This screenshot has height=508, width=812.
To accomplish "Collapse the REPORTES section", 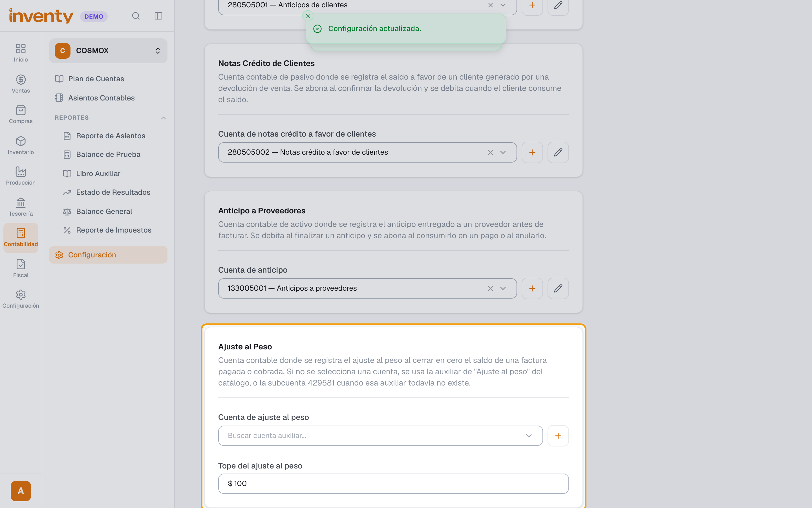I will pyautogui.click(x=164, y=118).
